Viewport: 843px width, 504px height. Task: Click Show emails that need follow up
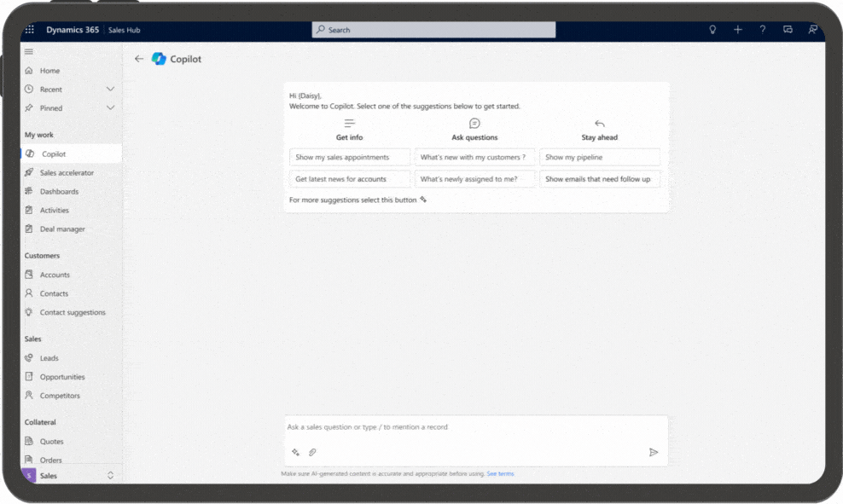pos(600,179)
